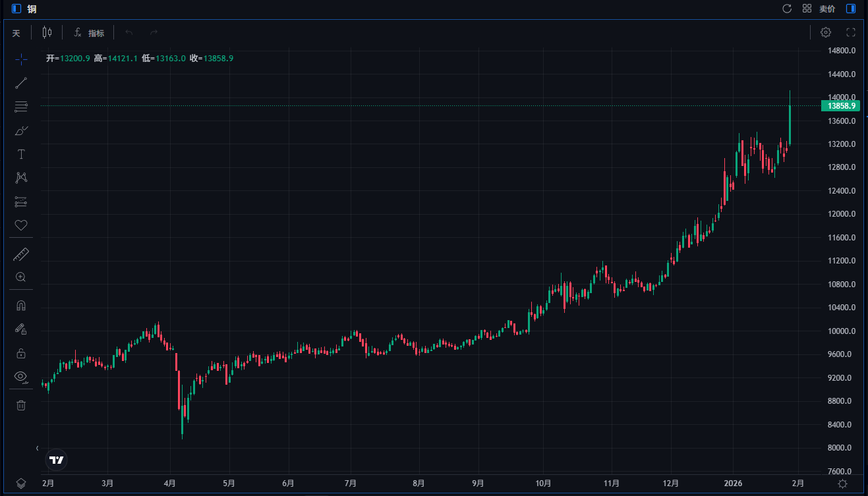Open the 天 time interval dropdown

pyautogui.click(x=16, y=33)
